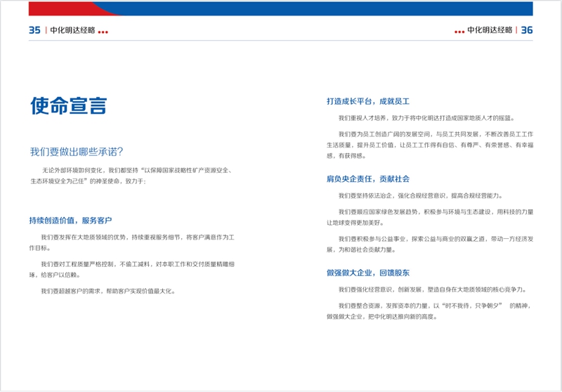Click the large title 使命宣言
Viewport: 562px width, 392px height.
pos(68,105)
